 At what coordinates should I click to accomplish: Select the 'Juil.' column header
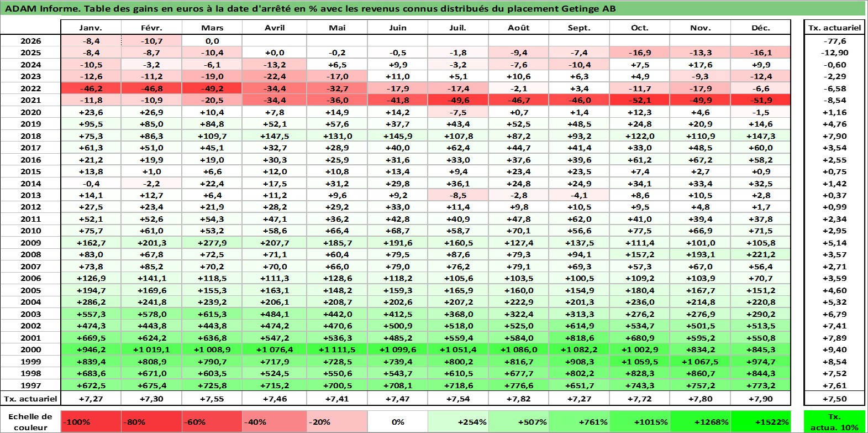pos(458,28)
